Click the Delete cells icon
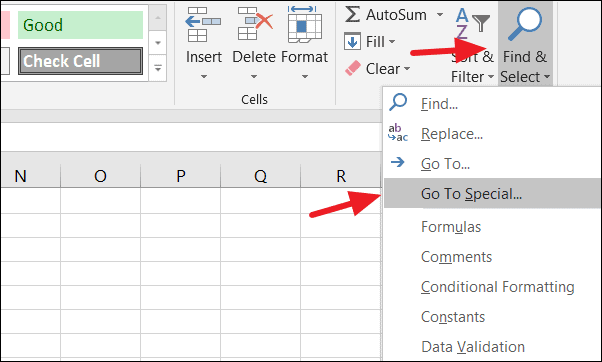The height and width of the screenshot is (362, 602). pyautogui.click(x=254, y=23)
